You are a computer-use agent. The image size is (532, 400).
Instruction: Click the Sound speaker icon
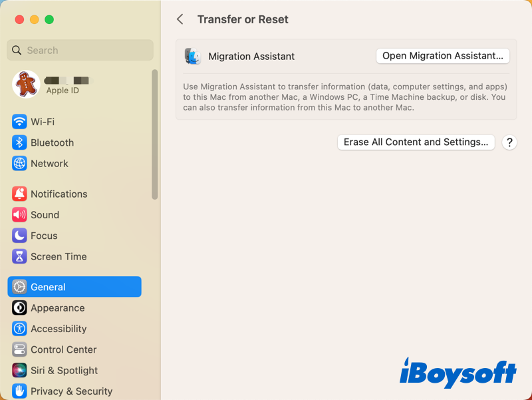(19, 214)
